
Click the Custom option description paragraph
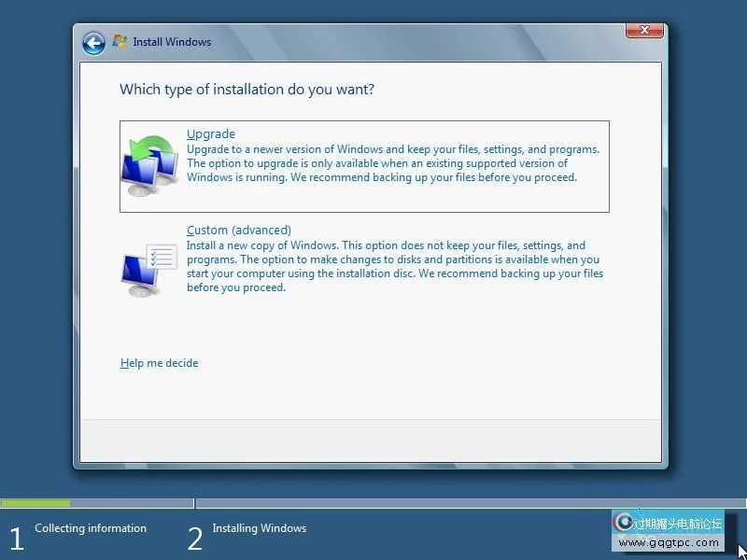pos(394,267)
